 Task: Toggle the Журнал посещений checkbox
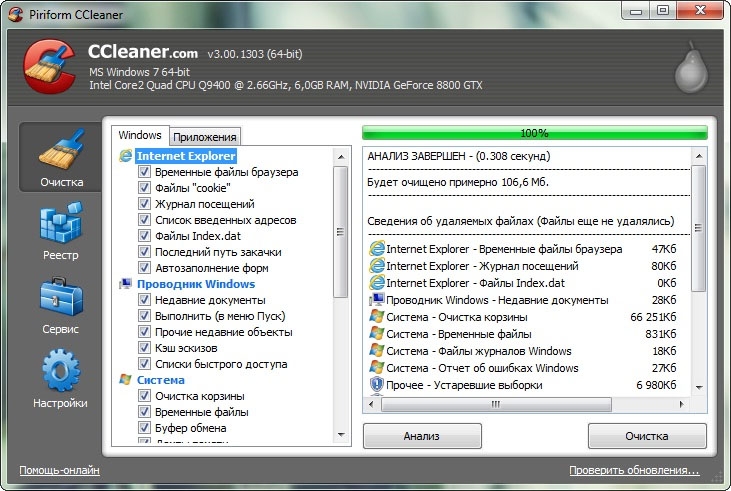145,204
